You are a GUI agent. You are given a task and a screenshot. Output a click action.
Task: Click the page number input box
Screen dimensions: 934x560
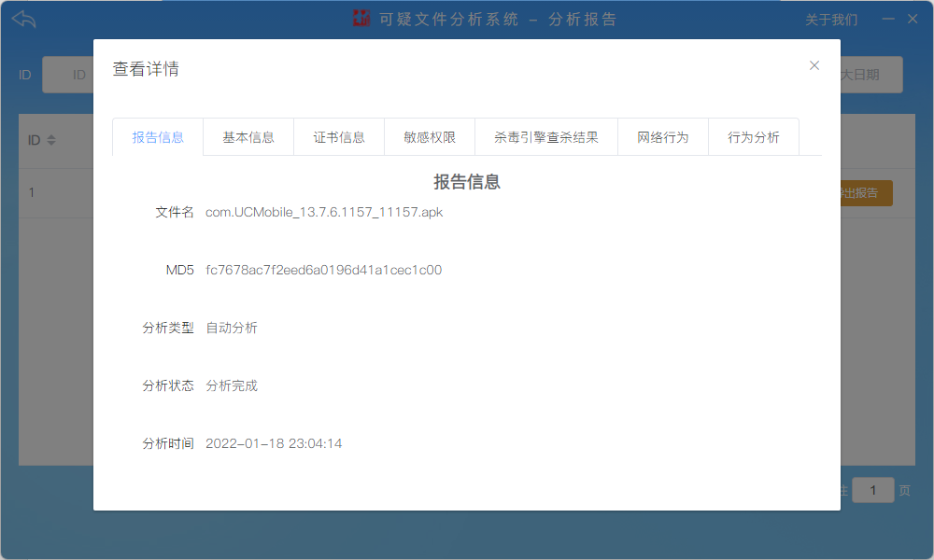point(872,490)
